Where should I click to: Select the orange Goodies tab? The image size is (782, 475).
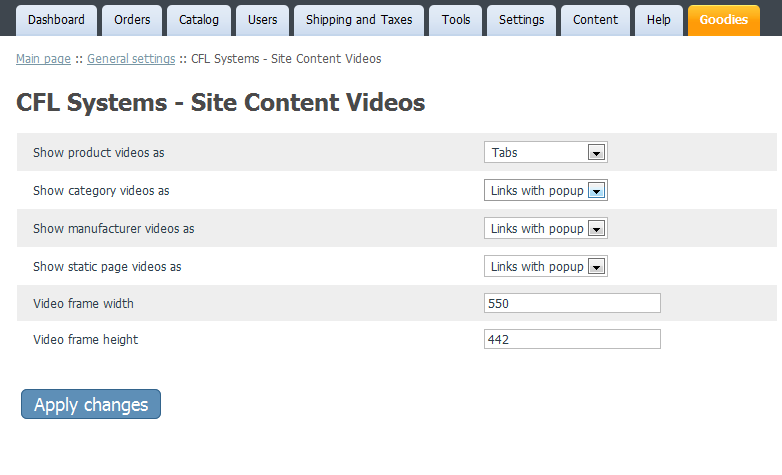(724, 20)
